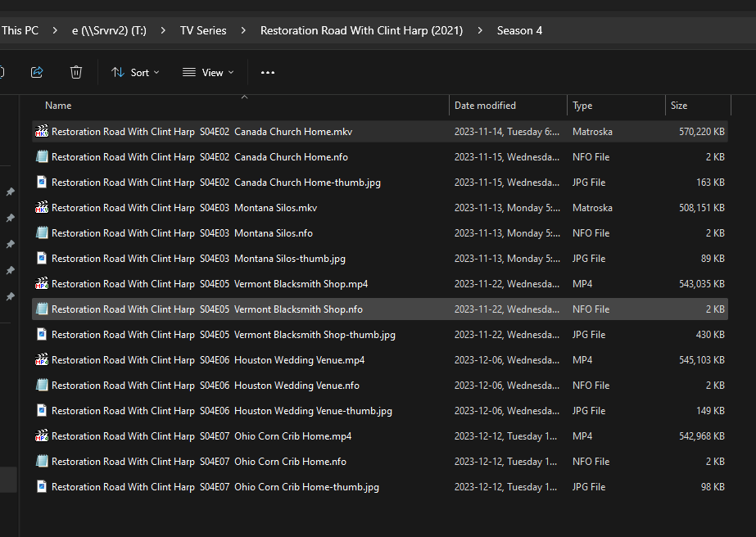Image resolution: width=756 pixels, height=537 pixels.
Task: Navigate to TV Series in the breadcrumb
Action: (x=203, y=31)
